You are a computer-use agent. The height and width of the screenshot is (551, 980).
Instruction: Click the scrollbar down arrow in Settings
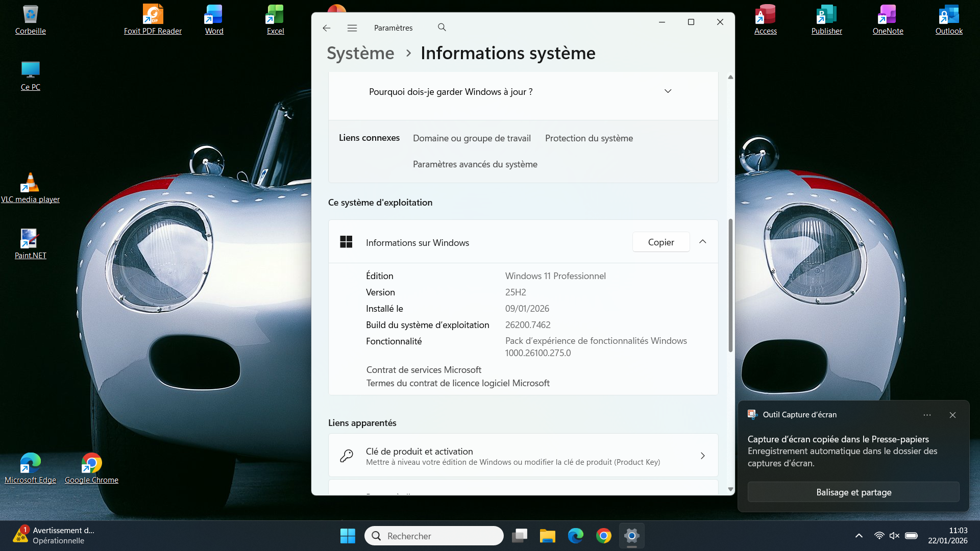click(730, 489)
